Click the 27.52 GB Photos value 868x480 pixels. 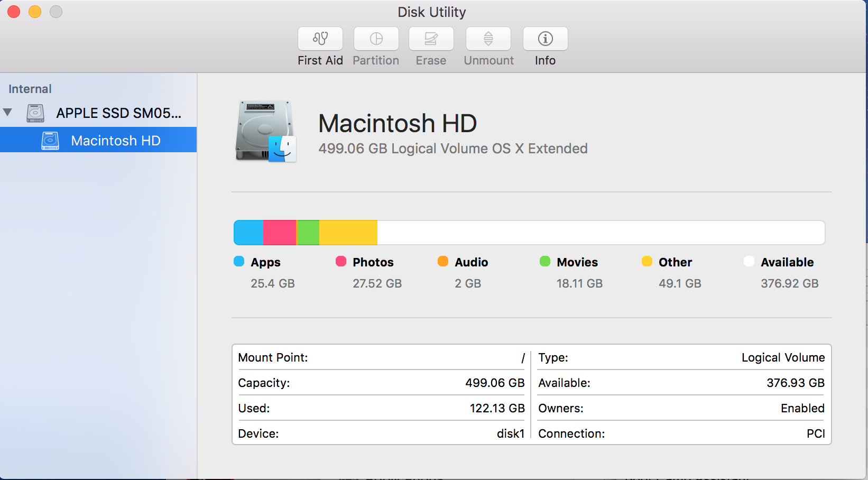coord(377,283)
